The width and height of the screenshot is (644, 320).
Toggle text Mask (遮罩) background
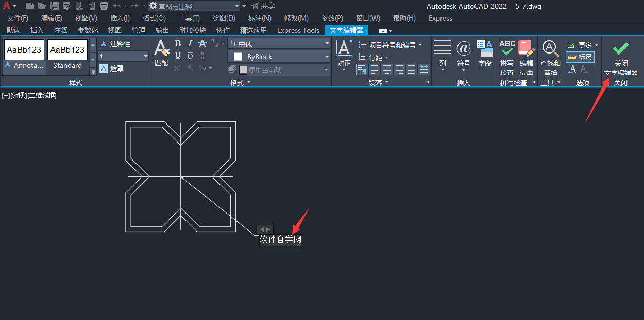(111, 68)
